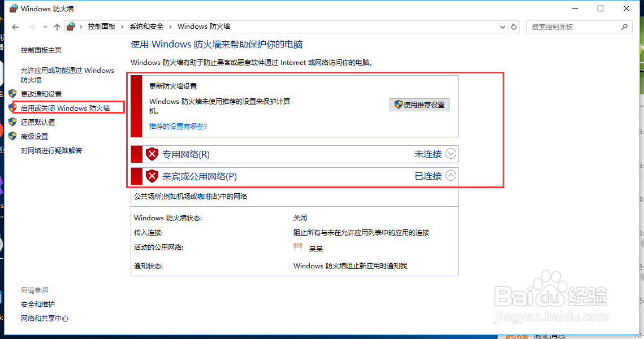This screenshot has width=644, height=339.
Task: Click shield icon beside 更改通知设置
Action: click(x=13, y=94)
